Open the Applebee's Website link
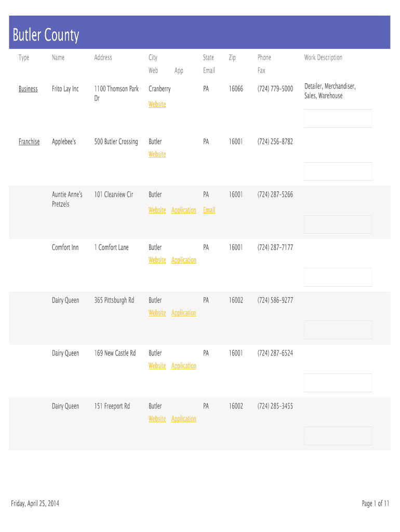Viewport: 400px width, 532px height. pos(157,154)
